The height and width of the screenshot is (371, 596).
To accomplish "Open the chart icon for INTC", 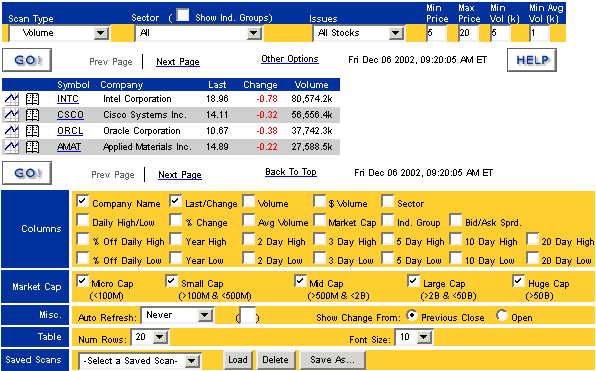I will click(11, 99).
